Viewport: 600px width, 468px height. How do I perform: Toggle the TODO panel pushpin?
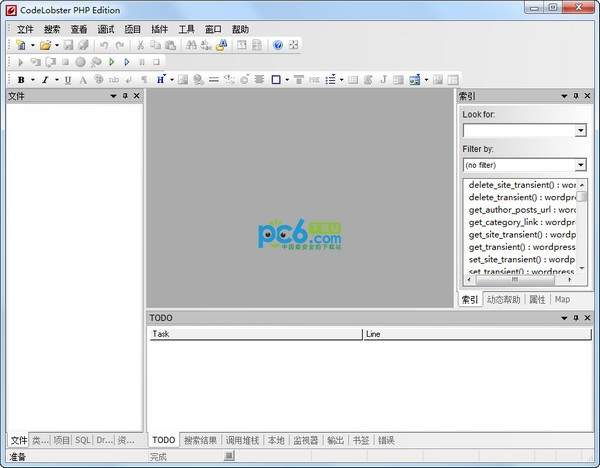coord(575,318)
